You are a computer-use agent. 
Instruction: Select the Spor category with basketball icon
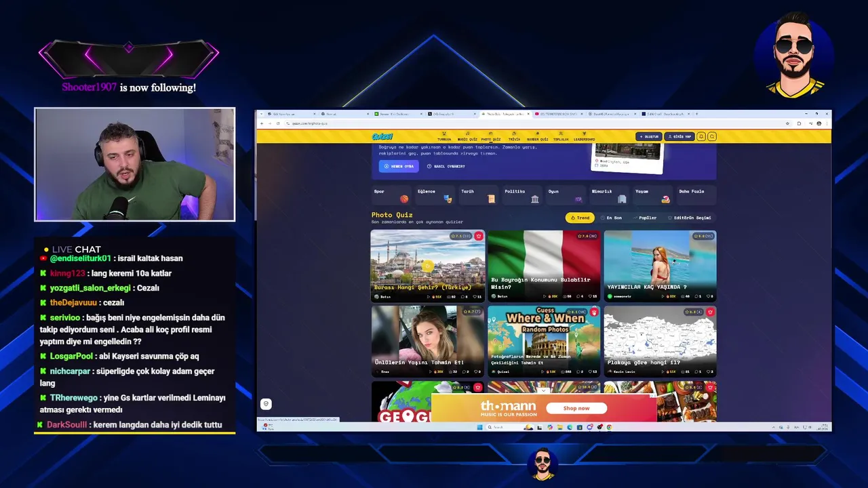[392, 195]
